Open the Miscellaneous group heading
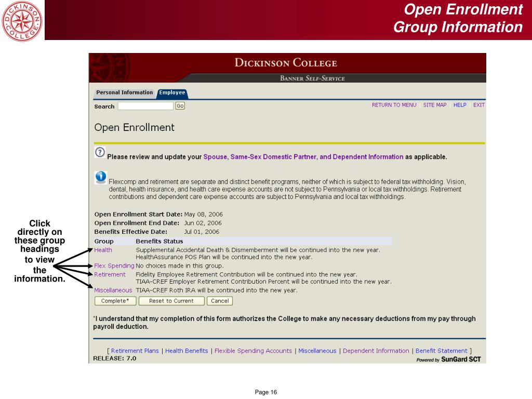 (x=113, y=290)
